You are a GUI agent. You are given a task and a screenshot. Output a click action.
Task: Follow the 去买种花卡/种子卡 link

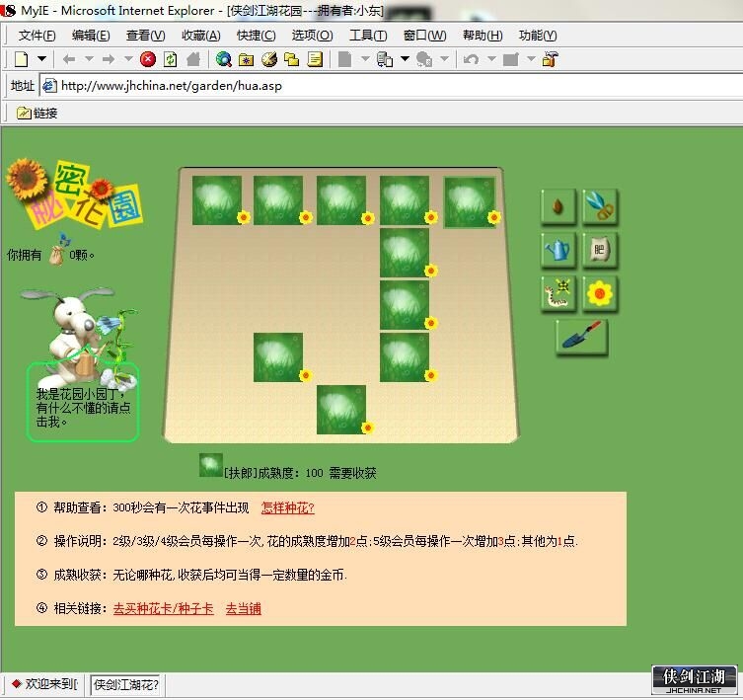coord(164,608)
